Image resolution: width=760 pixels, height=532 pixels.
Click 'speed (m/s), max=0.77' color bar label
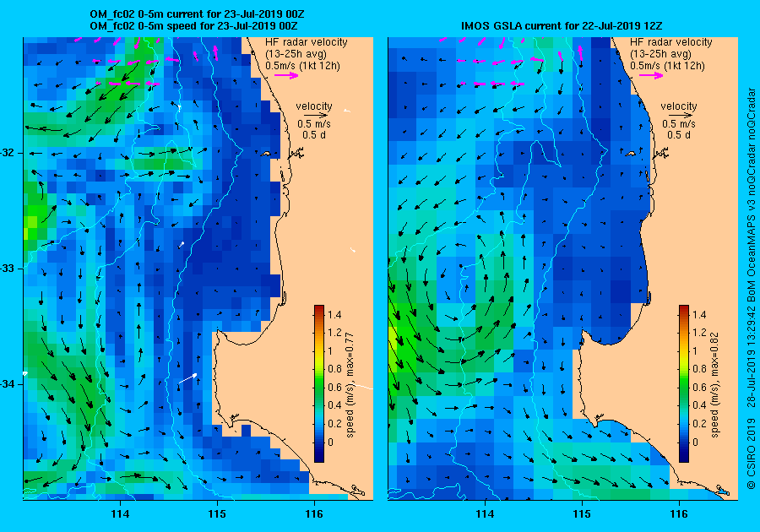click(350, 385)
